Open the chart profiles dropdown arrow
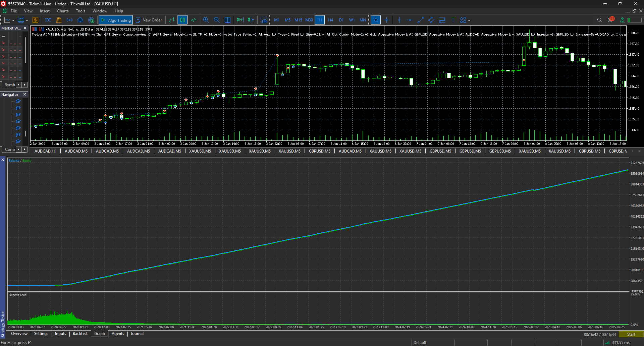The image size is (644, 346). point(27,20)
